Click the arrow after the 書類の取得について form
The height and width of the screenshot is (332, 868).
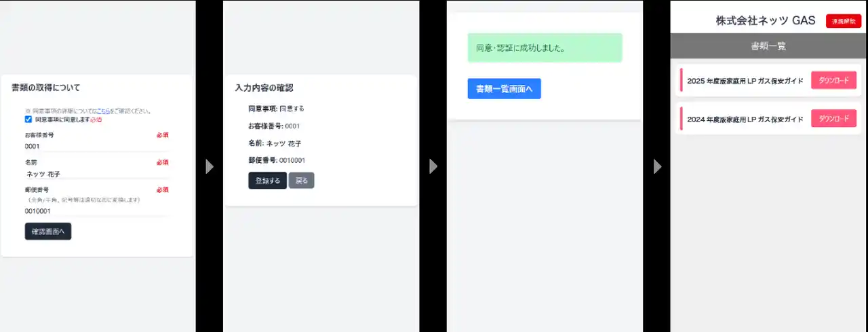(210, 166)
